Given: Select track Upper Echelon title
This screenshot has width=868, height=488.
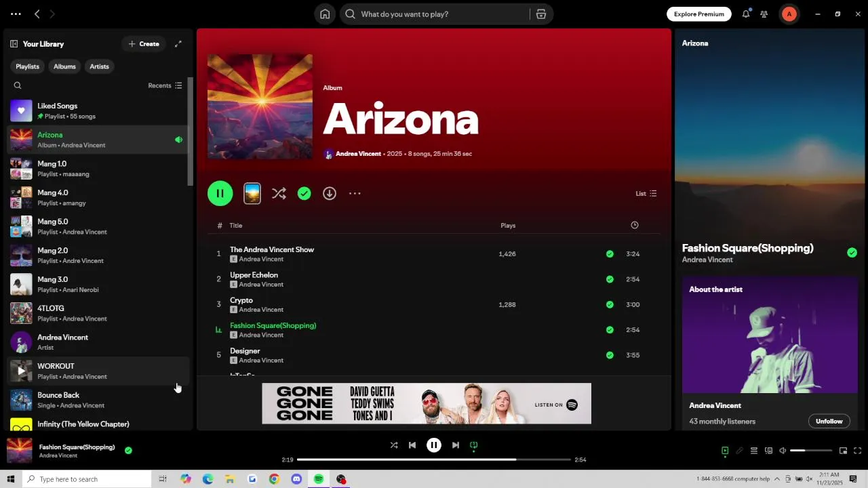Looking at the screenshot, I should (x=254, y=275).
